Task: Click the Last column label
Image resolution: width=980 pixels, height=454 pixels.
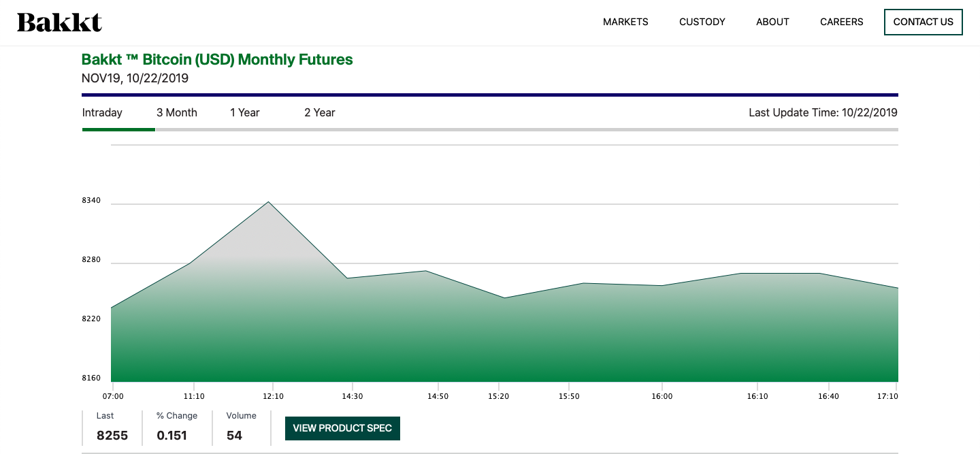Action: (105, 415)
